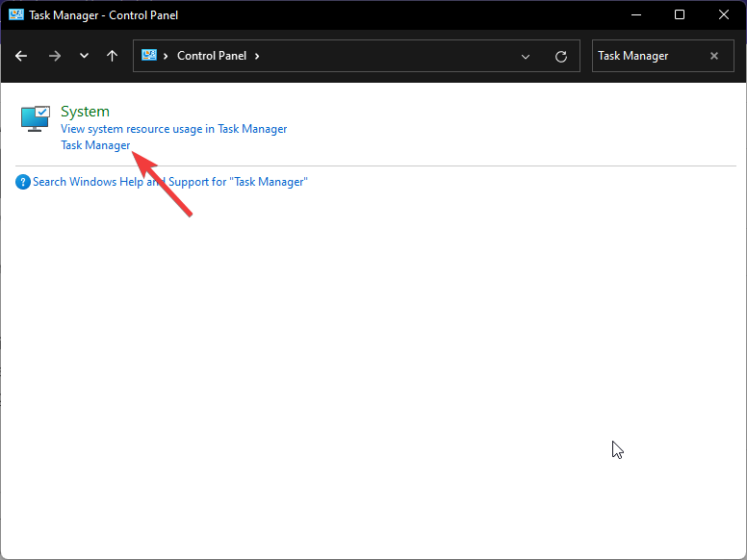Open the Recent locations dropdown chevron

click(84, 56)
